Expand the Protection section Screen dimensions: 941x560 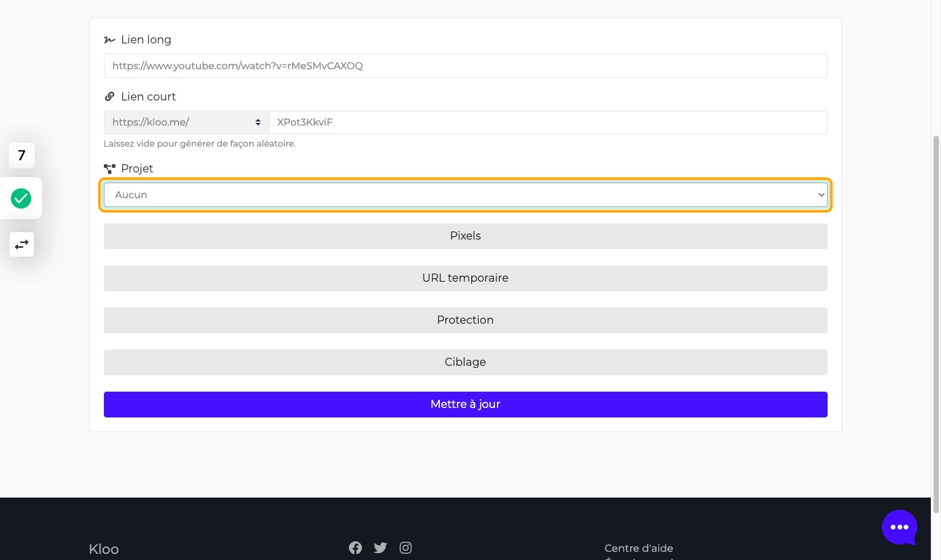coord(465,320)
